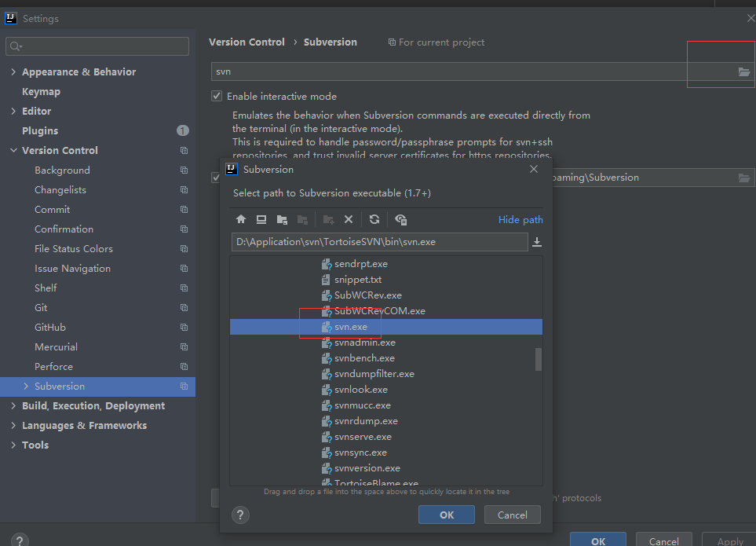Click per-project icon next to Issue Navigation

[184, 268]
